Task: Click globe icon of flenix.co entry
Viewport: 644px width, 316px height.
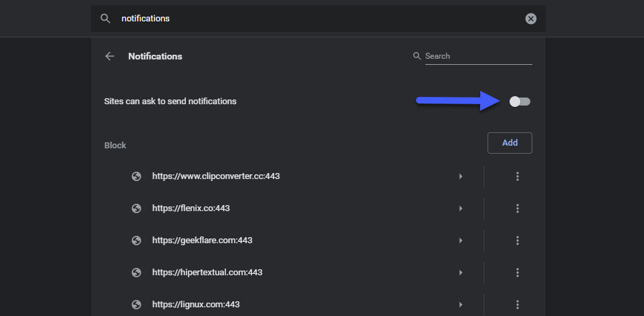Action: 136,208
